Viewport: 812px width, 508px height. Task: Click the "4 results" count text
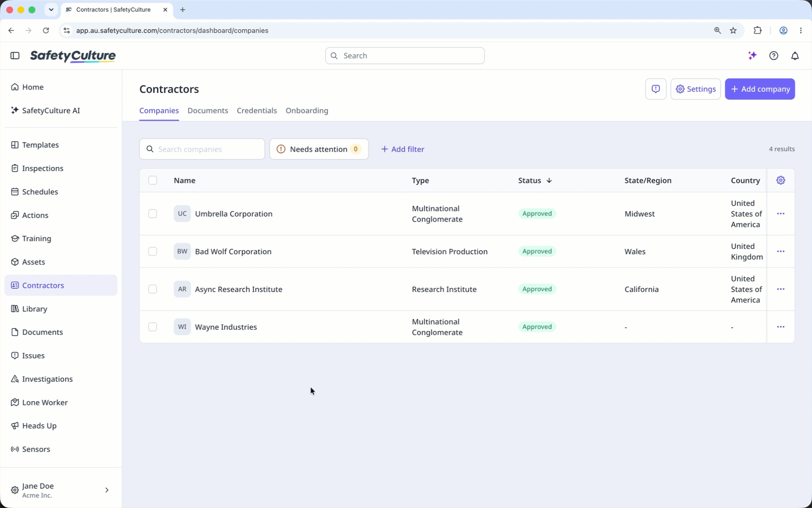point(782,149)
